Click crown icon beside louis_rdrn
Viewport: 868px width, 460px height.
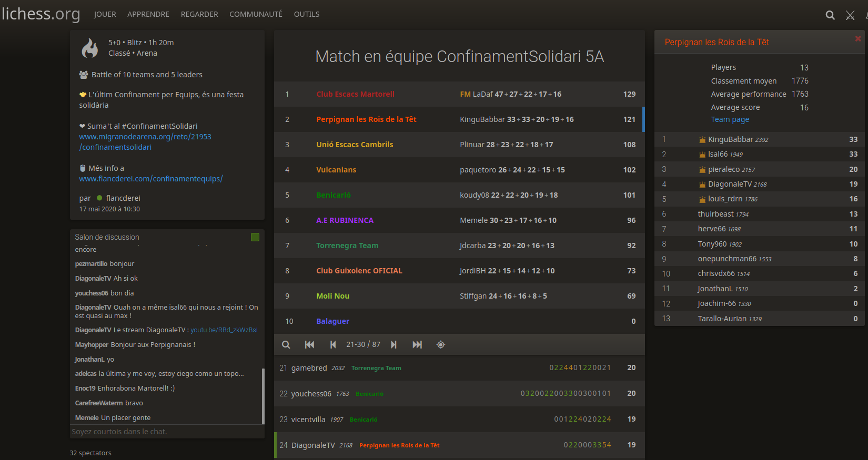[702, 199]
